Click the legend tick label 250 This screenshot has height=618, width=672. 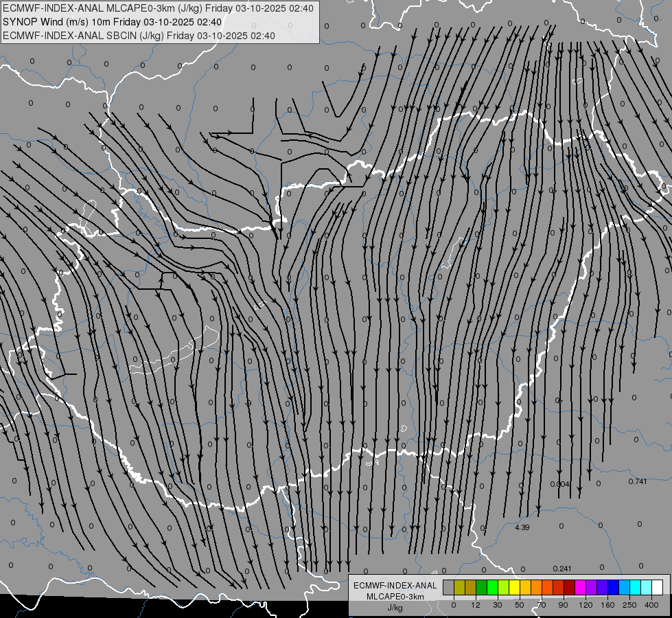(629, 605)
